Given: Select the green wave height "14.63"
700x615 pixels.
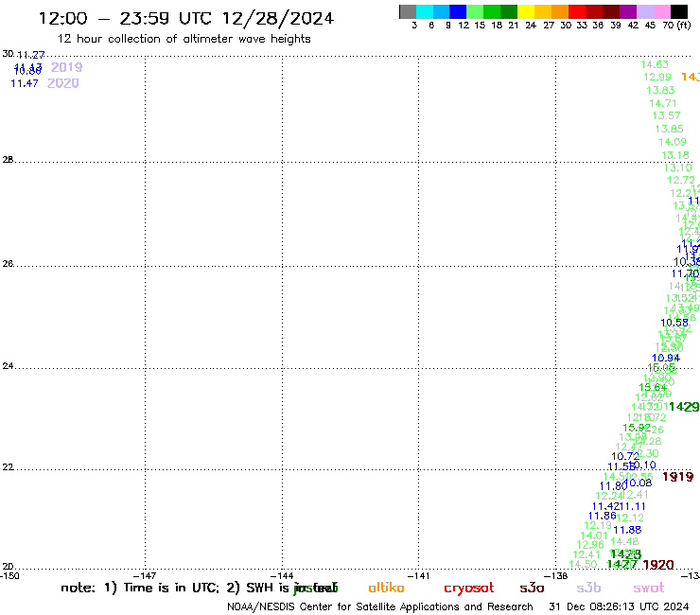Looking at the screenshot, I should tap(655, 64).
